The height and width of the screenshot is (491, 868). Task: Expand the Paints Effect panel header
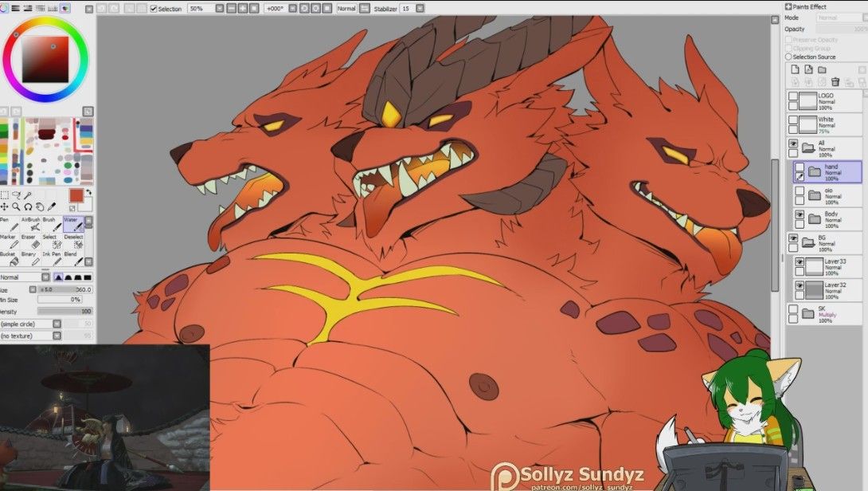[788, 6]
